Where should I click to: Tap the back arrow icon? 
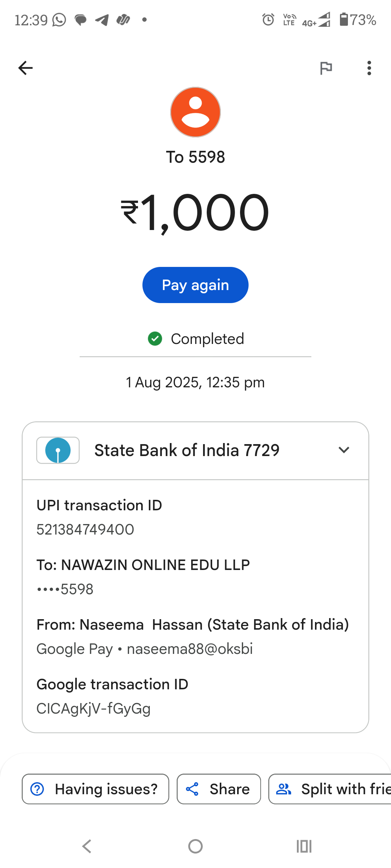pos(25,68)
